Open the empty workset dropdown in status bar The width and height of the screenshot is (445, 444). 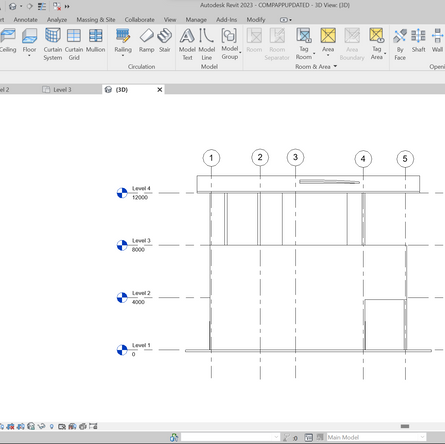(x=276, y=437)
